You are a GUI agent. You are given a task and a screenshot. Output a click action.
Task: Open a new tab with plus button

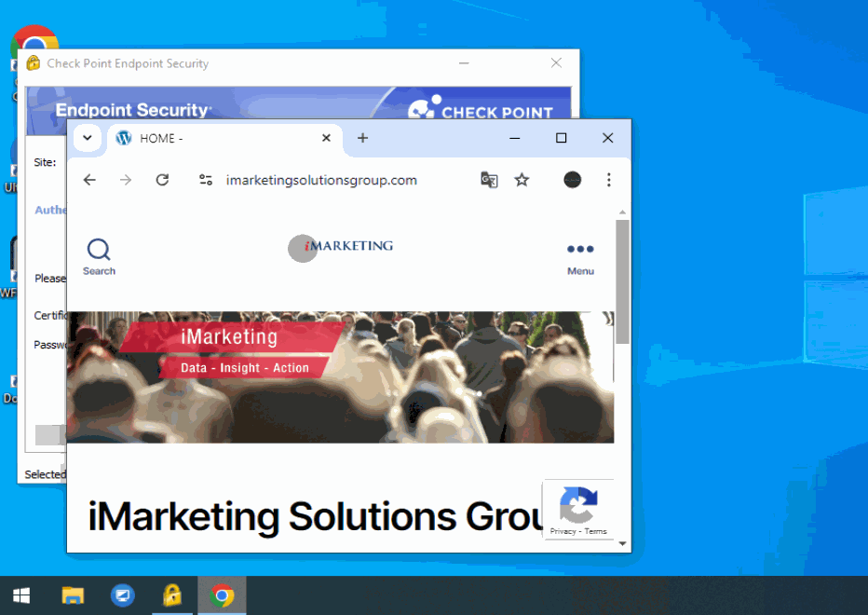362,138
